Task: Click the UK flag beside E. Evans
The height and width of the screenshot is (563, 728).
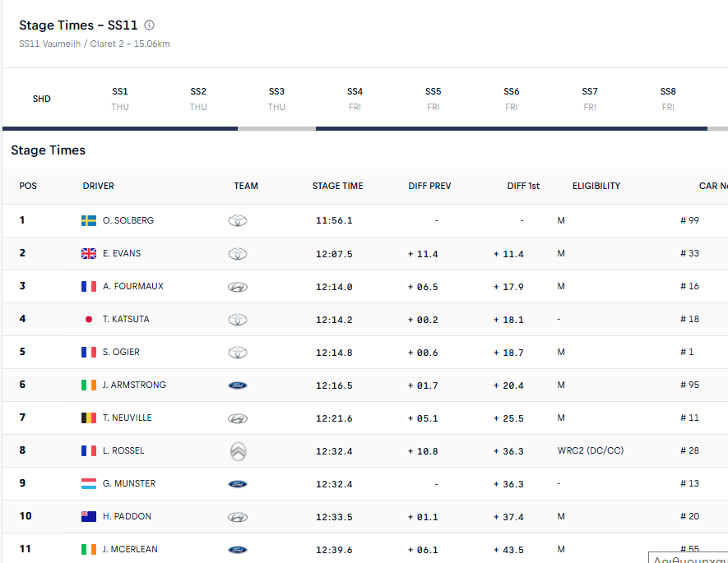Action: [89, 253]
